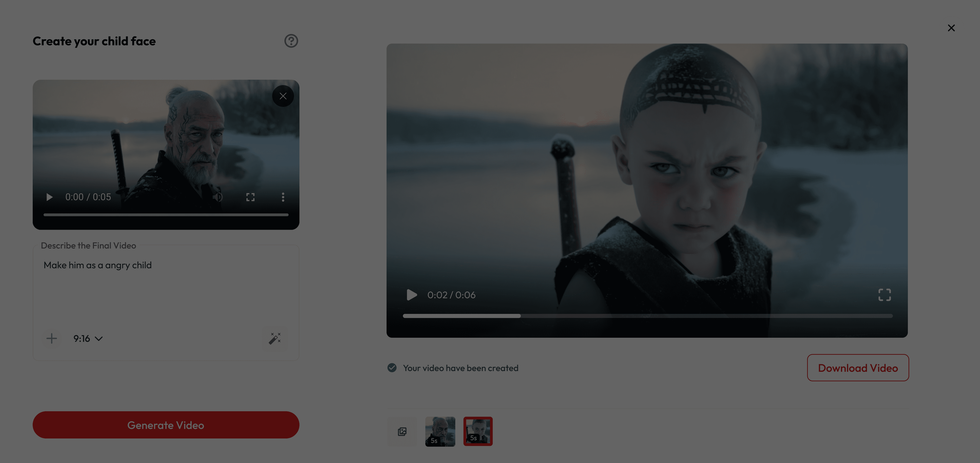
Task: Scrub the generated video progress bar
Action: coord(647,316)
